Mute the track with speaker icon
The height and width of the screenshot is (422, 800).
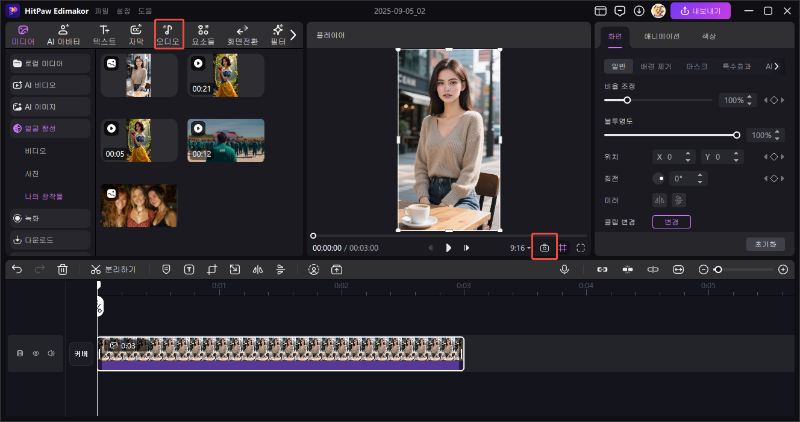50,353
